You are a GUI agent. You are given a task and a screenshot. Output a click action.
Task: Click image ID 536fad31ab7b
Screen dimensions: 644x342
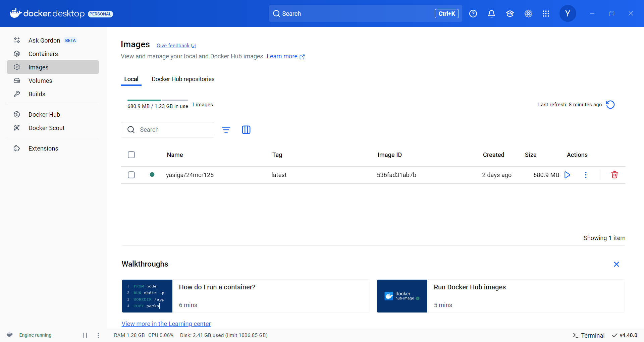(396, 175)
